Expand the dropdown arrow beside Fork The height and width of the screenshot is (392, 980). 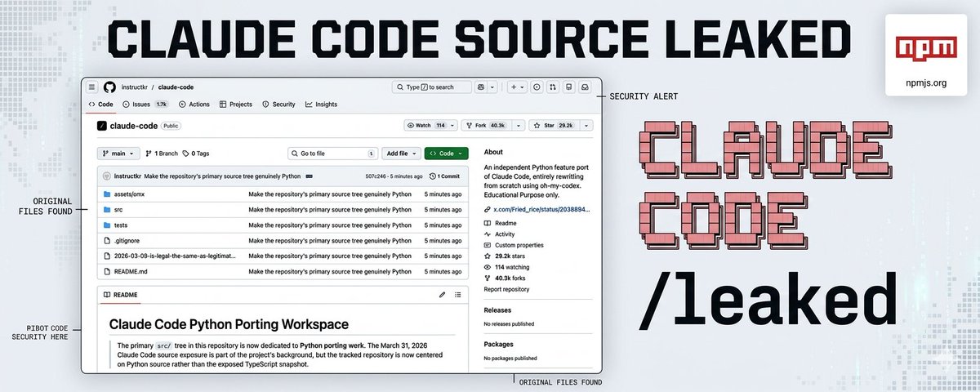tap(517, 126)
